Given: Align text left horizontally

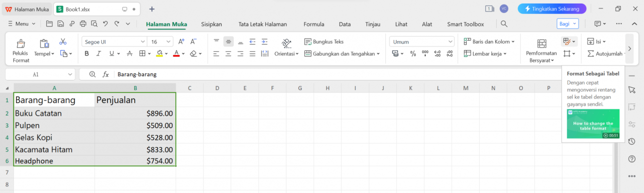Looking at the screenshot, I should (x=216, y=53).
